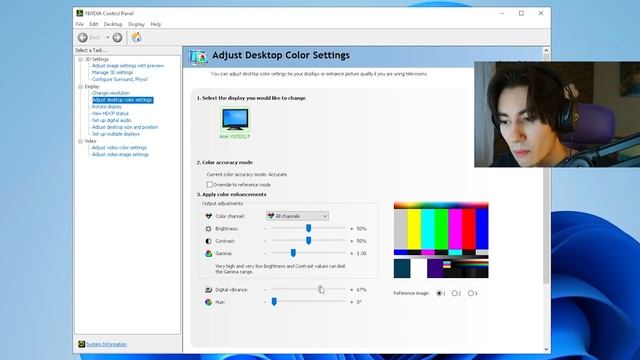The width and height of the screenshot is (640, 360).
Task: Click the Color channel icon
Action: point(208,216)
